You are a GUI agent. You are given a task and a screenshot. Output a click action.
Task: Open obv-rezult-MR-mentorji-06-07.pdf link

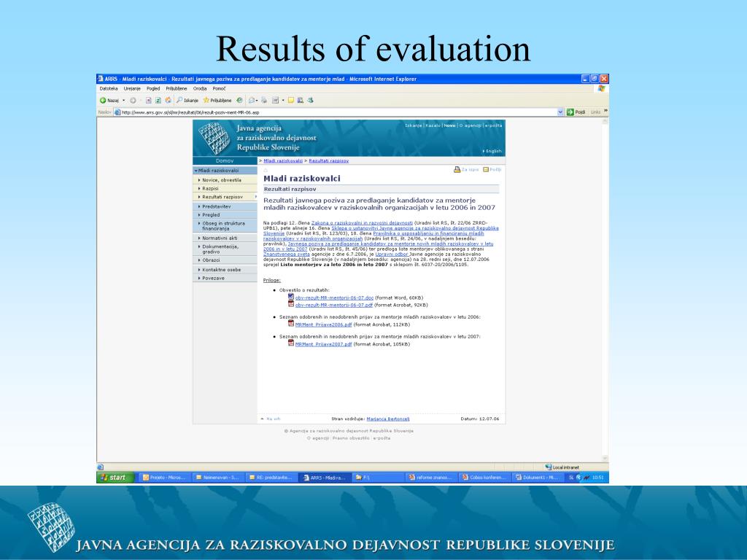click(x=333, y=305)
